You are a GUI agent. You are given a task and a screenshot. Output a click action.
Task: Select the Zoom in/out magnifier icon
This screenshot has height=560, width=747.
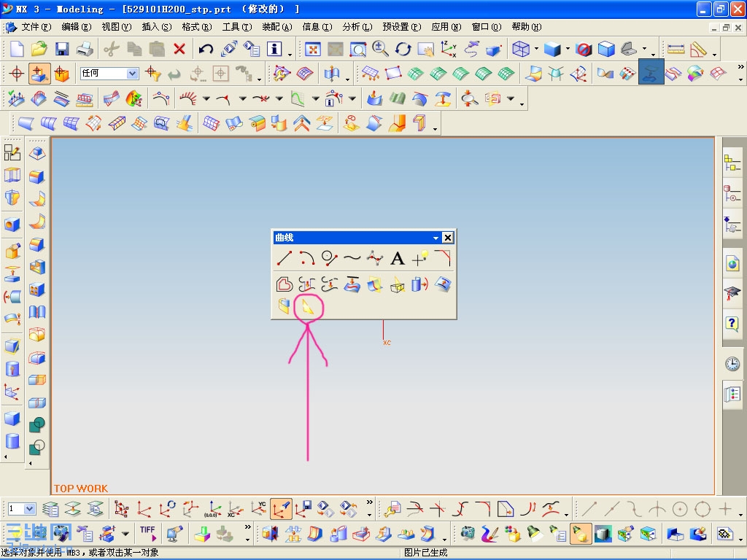[x=380, y=49]
